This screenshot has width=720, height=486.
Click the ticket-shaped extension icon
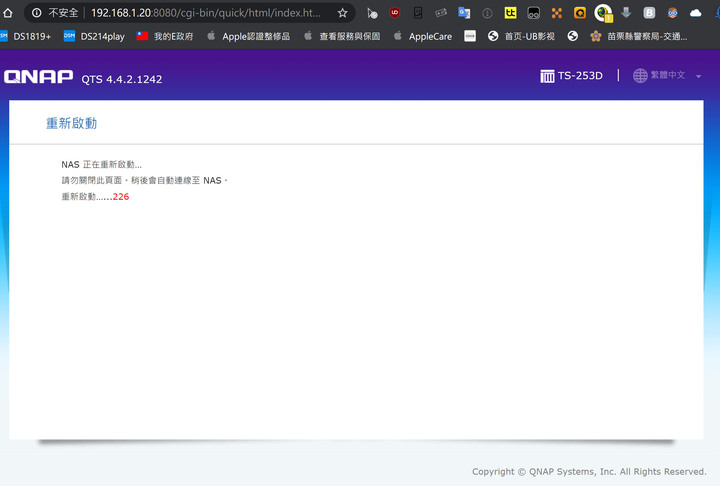(441, 13)
